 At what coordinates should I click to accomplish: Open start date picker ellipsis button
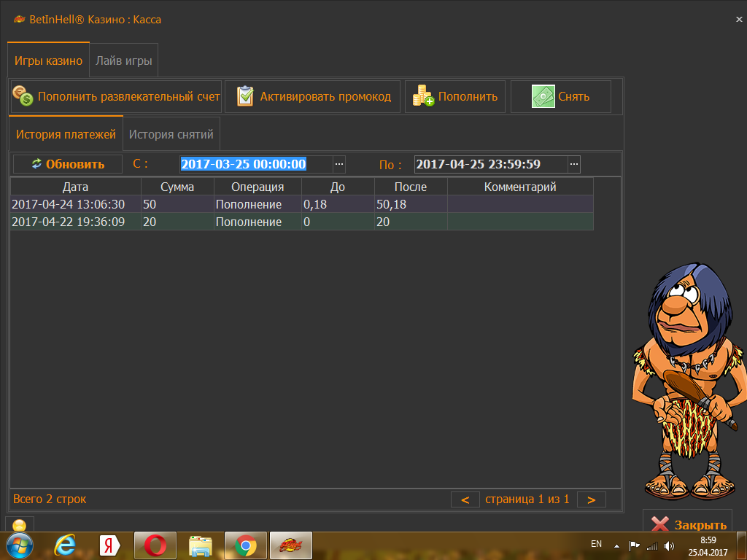click(339, 164)
